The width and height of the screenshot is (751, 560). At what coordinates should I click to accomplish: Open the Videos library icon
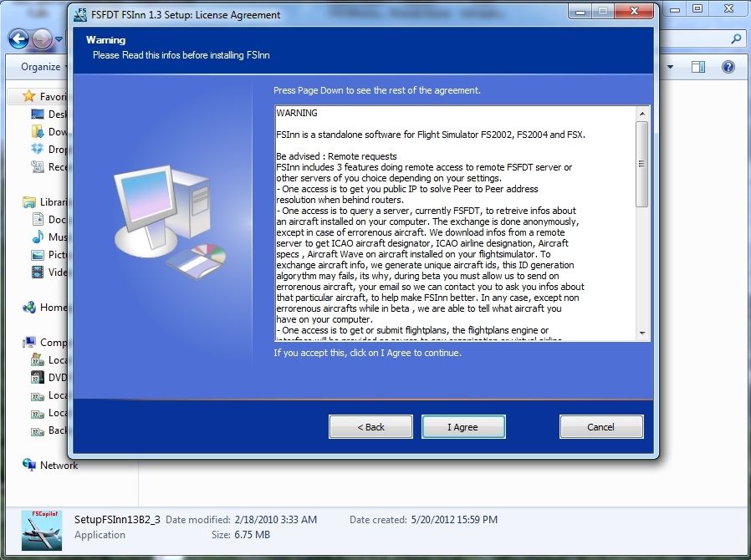pos(38,272)
